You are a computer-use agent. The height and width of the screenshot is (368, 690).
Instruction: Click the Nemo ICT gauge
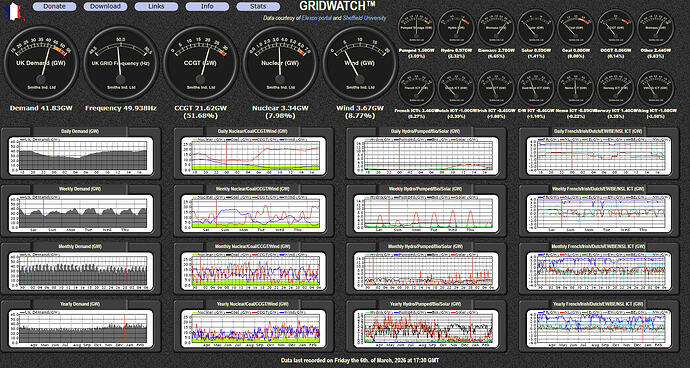(x=575, y=88)
